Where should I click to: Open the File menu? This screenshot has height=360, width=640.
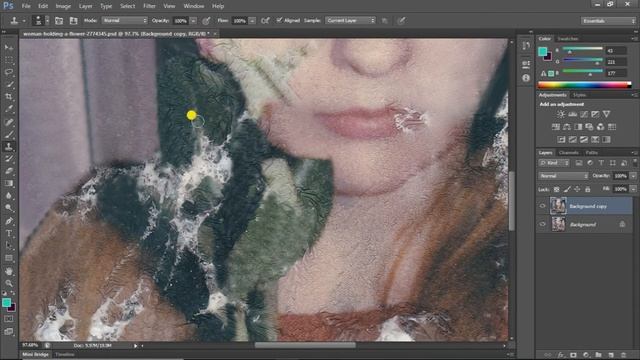26,6
